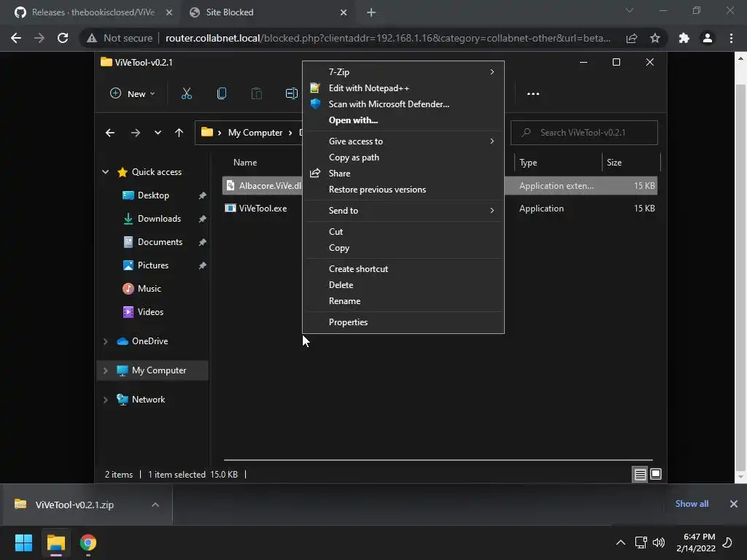Click File Explorer taskbar icon

coord(55,542)
